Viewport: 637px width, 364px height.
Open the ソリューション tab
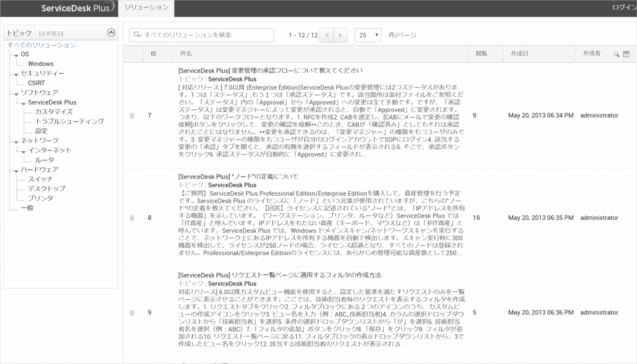[145, 7]
